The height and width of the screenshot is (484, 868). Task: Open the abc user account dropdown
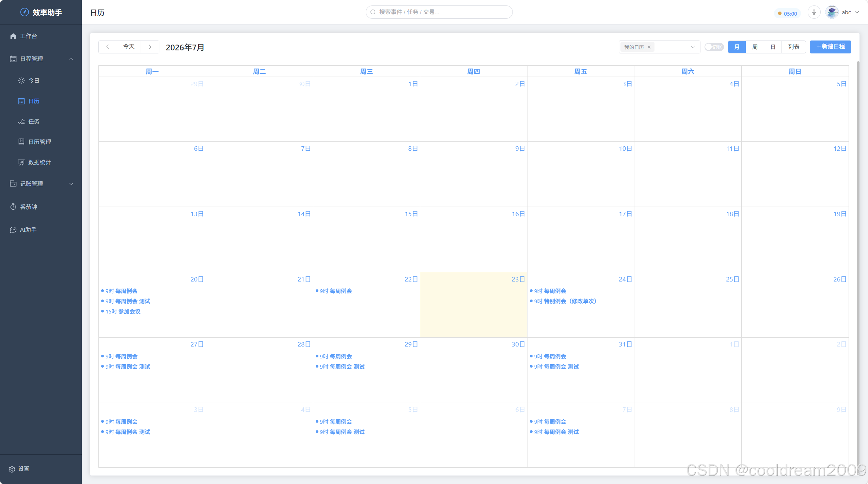tap(842, 12)
